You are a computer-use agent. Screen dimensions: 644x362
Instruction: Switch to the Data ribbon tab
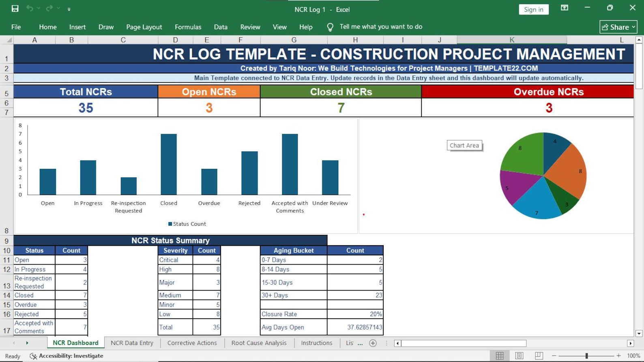[221, 27]
